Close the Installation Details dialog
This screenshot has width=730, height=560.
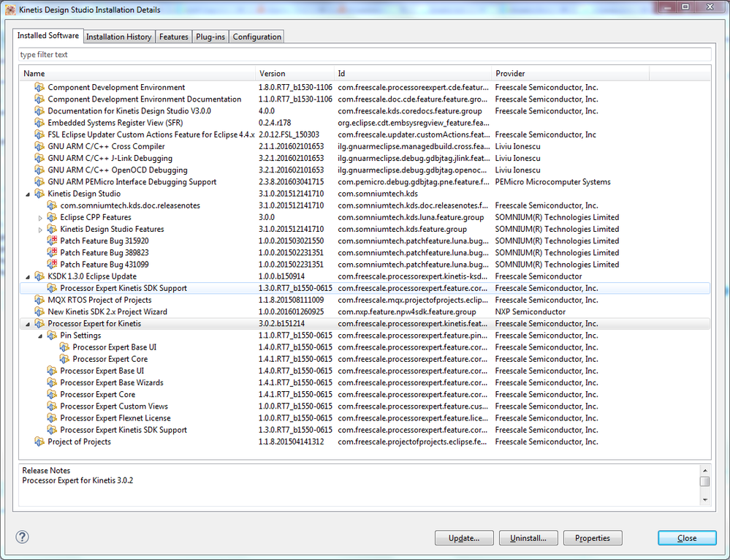[x=687, y=538]
